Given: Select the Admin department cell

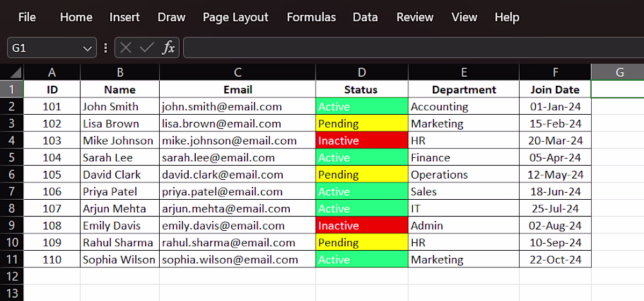Looking at the screenshot, I should coord(464,226).
